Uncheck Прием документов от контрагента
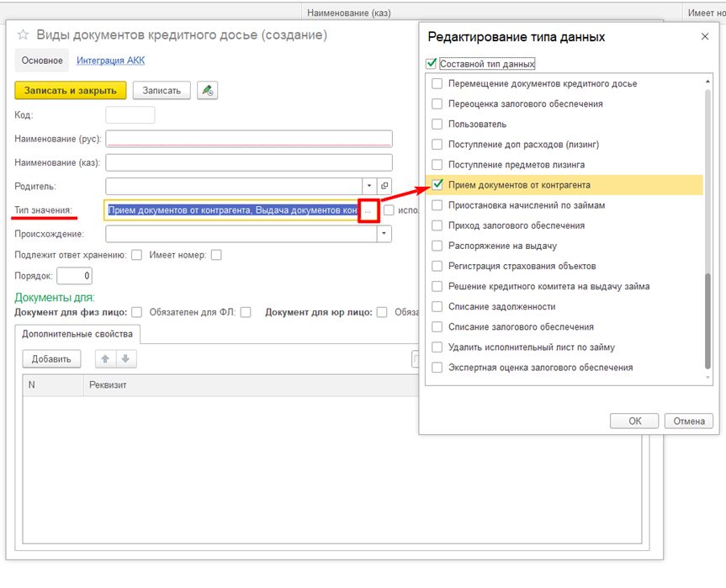The height and width of the screenshot is (588, 726). tap(437, 185)
